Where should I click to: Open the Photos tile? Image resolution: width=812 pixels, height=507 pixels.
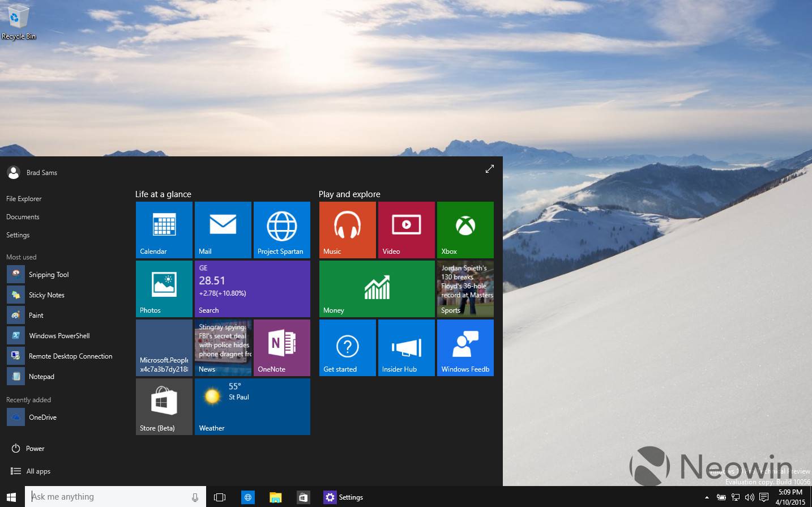(164, 289)
